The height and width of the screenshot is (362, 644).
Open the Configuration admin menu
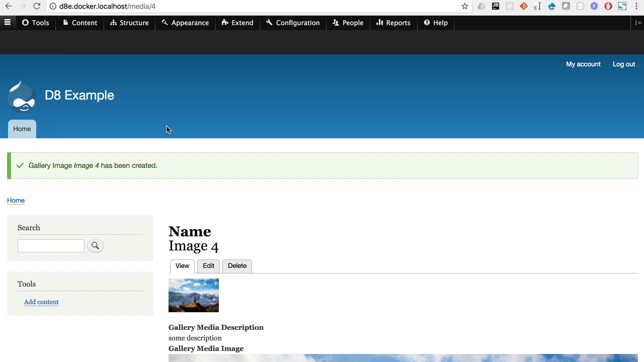coord(293,23)
